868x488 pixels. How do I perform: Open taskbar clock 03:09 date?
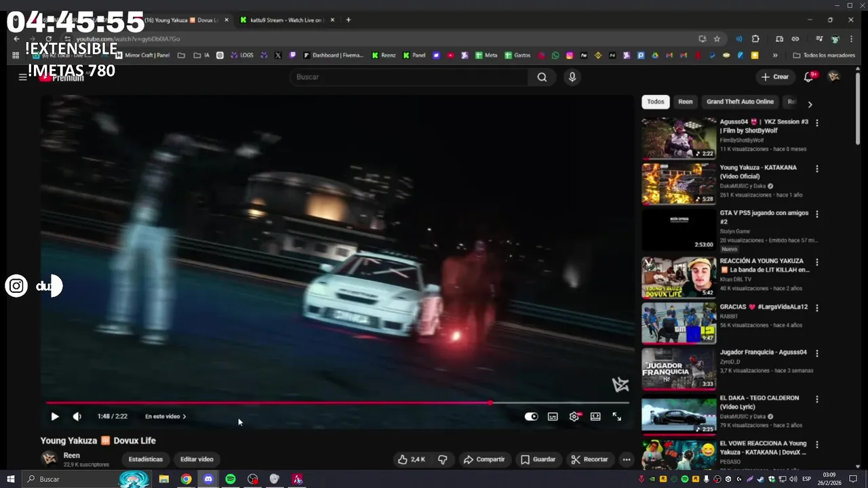[x=829, y=479]
